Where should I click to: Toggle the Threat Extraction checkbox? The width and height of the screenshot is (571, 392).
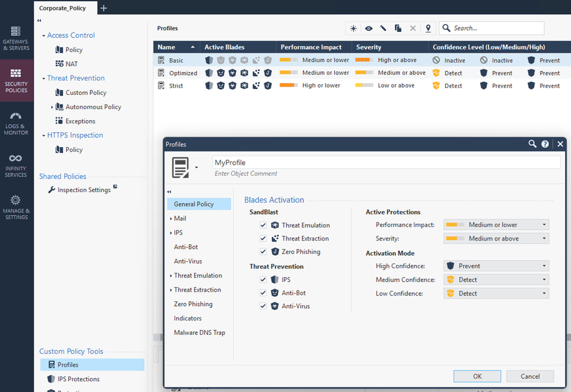(x=263, y=238)
